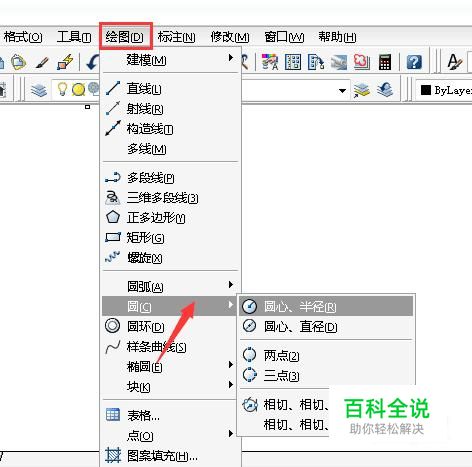Expand the 圆(C) circle submenu

click(169, 306)
